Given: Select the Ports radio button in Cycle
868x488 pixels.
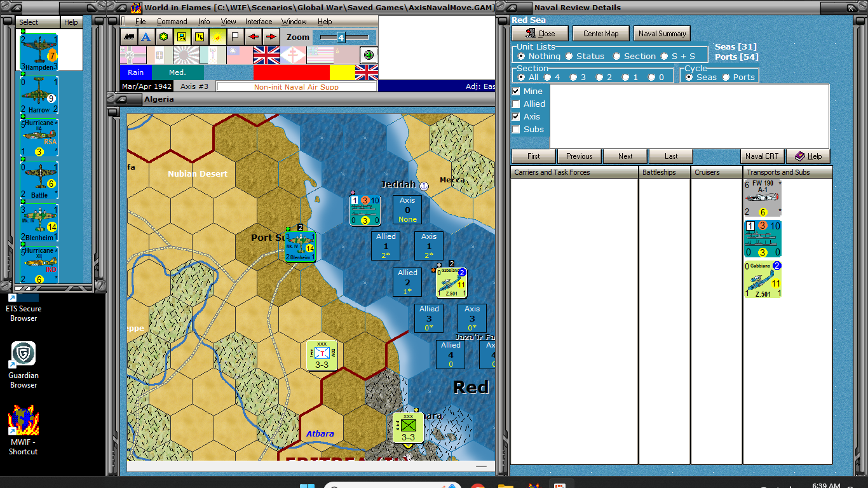Looking at the screenshot, I should tap(726, 77).
